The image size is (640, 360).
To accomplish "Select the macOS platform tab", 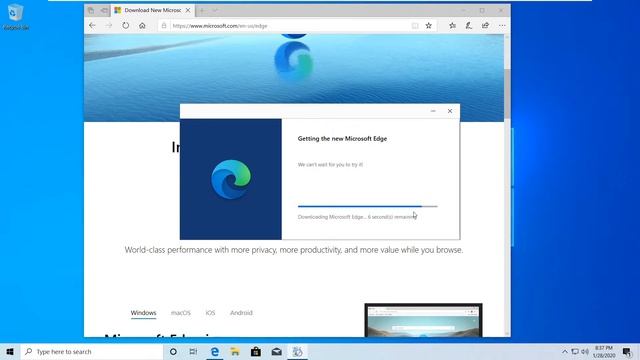I will point(181,313).
